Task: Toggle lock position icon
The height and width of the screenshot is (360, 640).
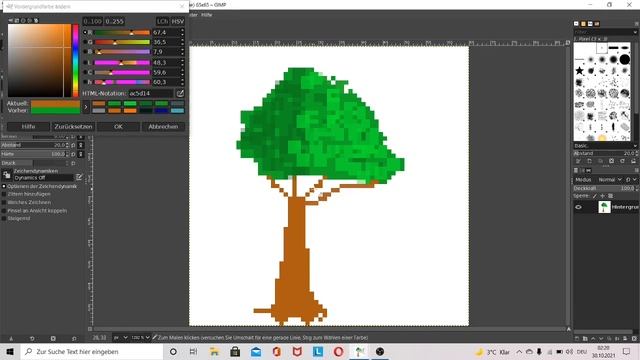Action: (602, 196)
